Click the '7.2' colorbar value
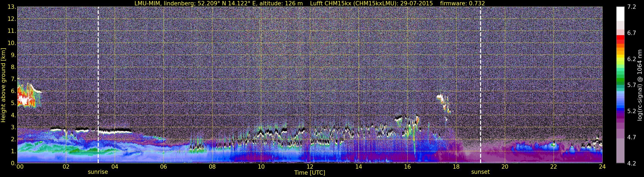Viewport: 644px width, 177px height. click(632, 7)
